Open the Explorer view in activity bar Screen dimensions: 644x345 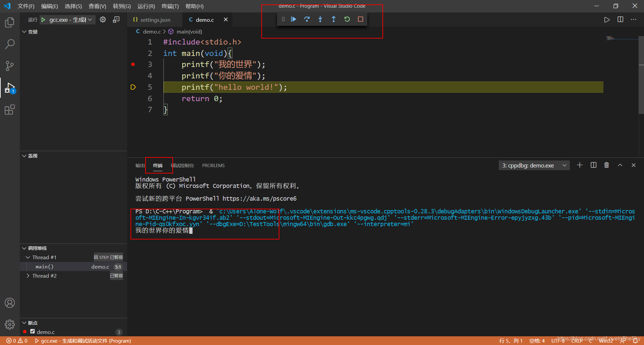point(10,22)
